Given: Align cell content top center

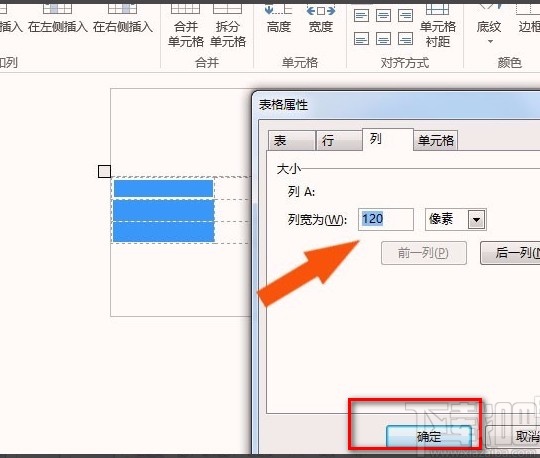Looking at the screenshot, I should click(x=383, y=15).
